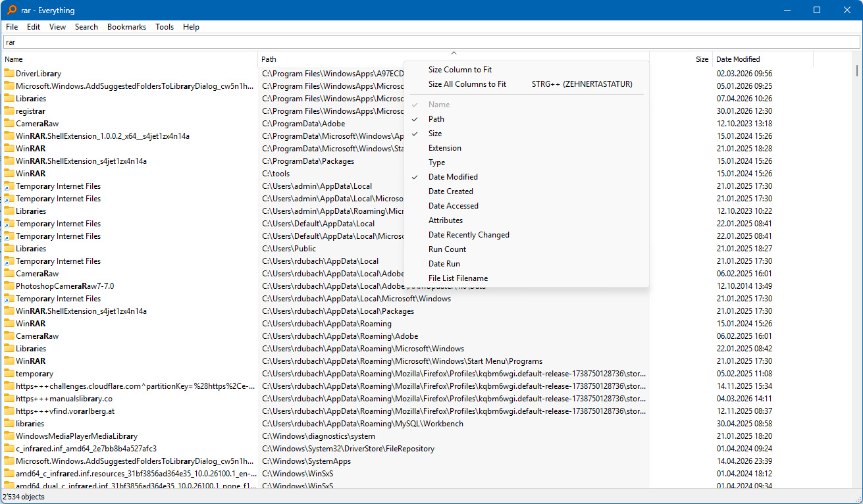Expand the Tools menu

[x=165, y=27]
